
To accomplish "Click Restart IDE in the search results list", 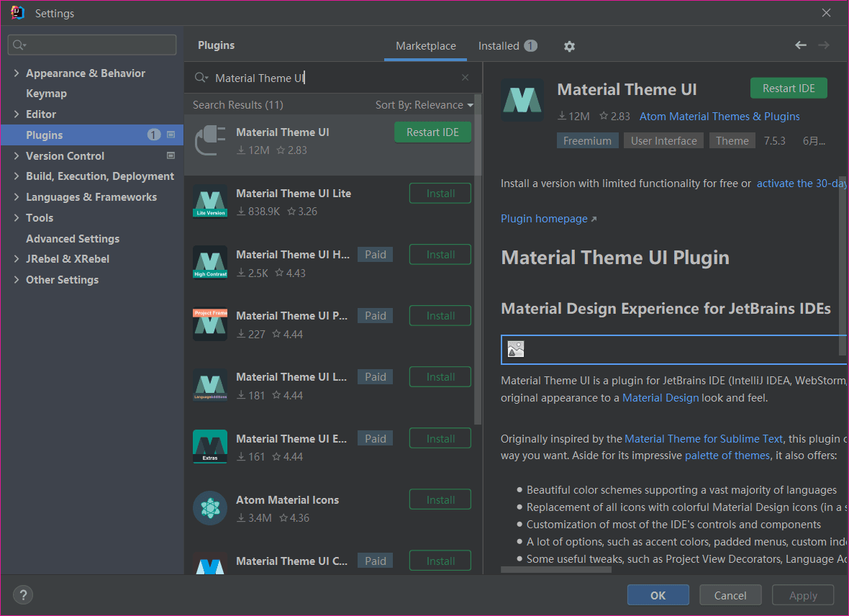I will coord(432,132).
